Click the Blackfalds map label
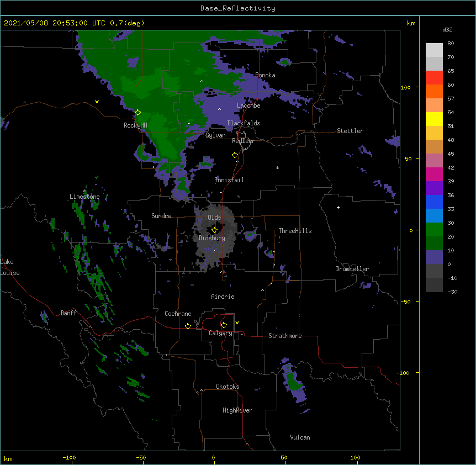476x465 pixels. click(x=244, y=123)
